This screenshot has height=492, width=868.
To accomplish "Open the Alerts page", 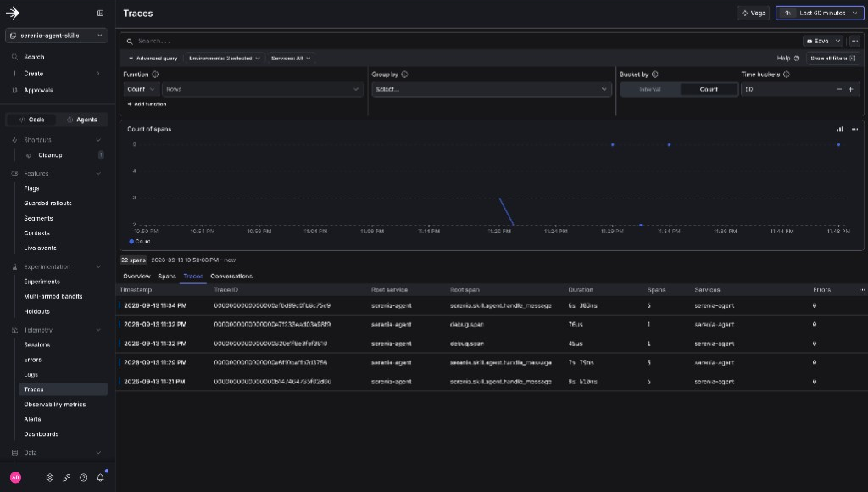I will (x=32, y=419).
